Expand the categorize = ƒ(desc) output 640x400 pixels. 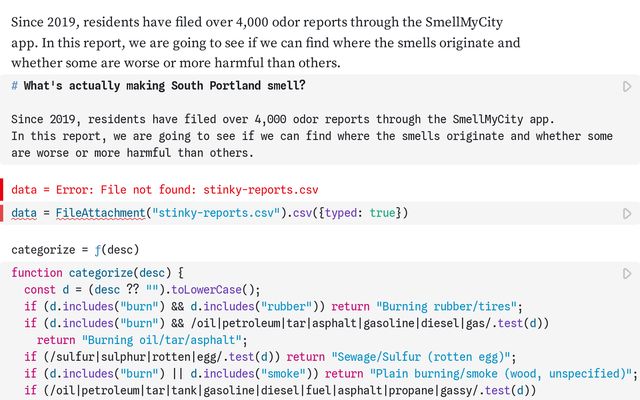(x=75, y=250)
